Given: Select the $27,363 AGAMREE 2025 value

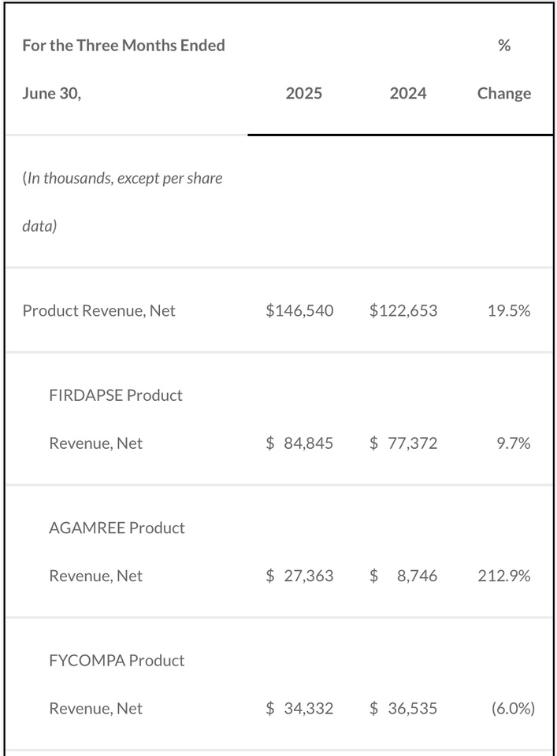Looking at the screenshot, I should pos(299,576).
